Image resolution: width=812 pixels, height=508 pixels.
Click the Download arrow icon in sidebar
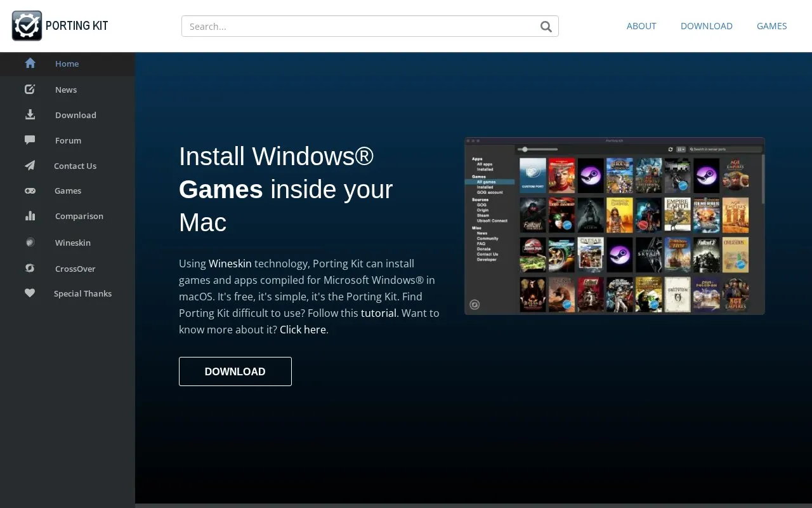30,115
